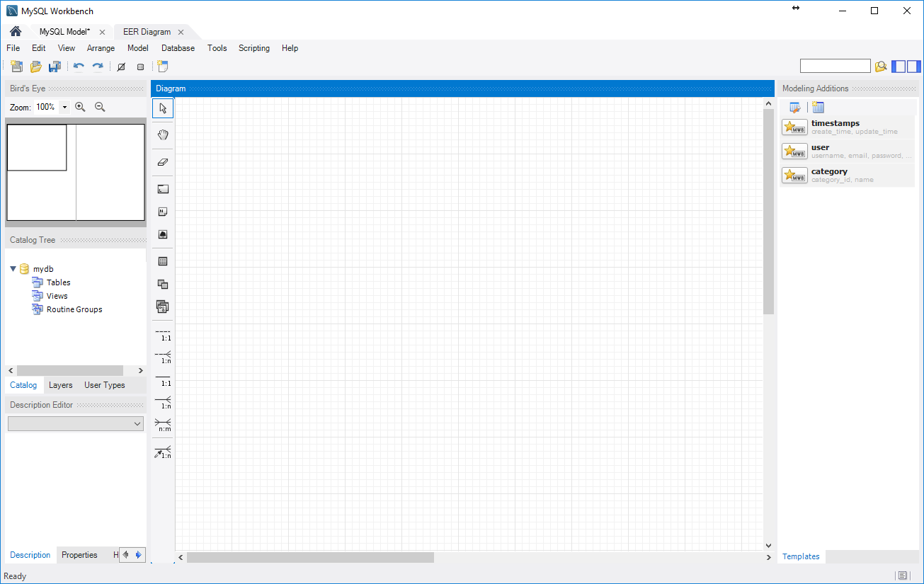This screenshot has height=584, width=924.
Task: Switch to the Catalog tab
Action: coord(23,385)
